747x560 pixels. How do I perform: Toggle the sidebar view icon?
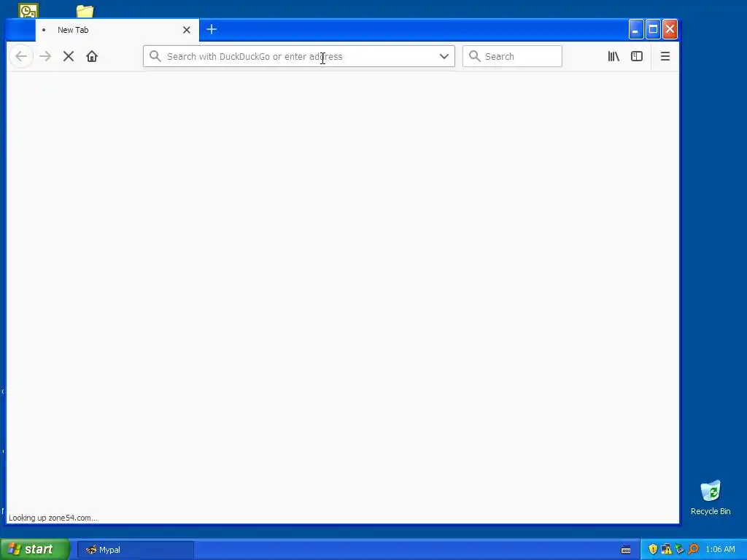pos(637,56)
